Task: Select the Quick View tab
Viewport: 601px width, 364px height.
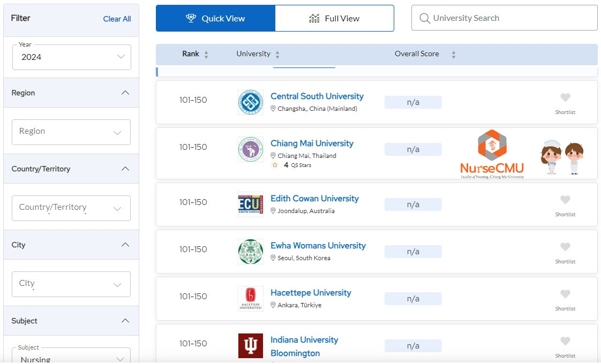Action: (215, 19)
